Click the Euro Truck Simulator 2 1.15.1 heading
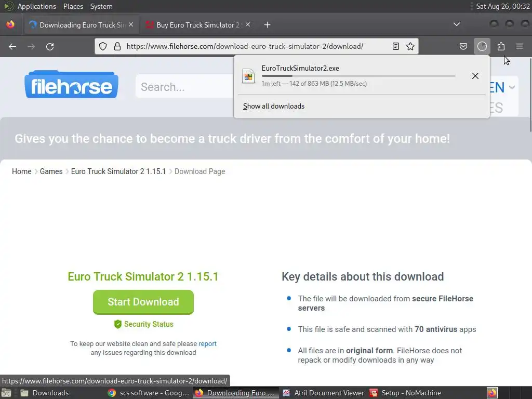532x399 pixels. pos(143,276)
